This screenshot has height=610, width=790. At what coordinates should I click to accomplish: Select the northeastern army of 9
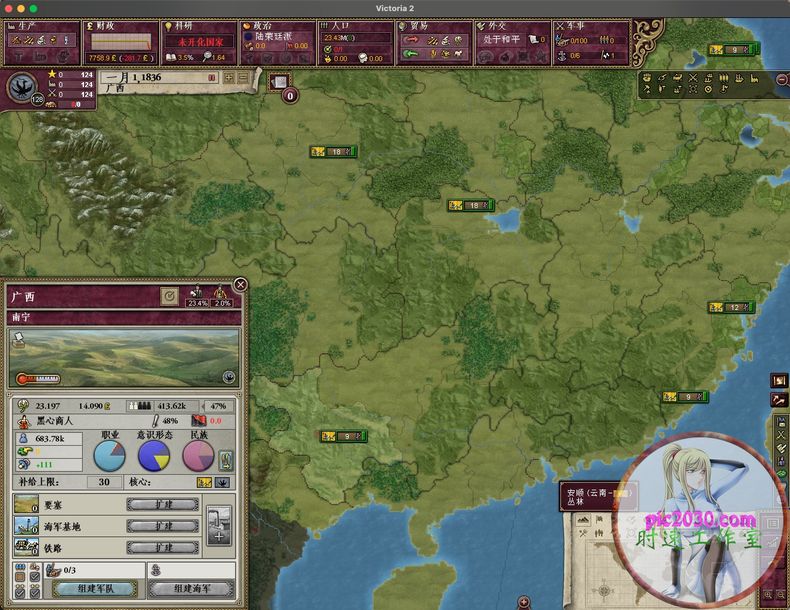tap(732, 49)
